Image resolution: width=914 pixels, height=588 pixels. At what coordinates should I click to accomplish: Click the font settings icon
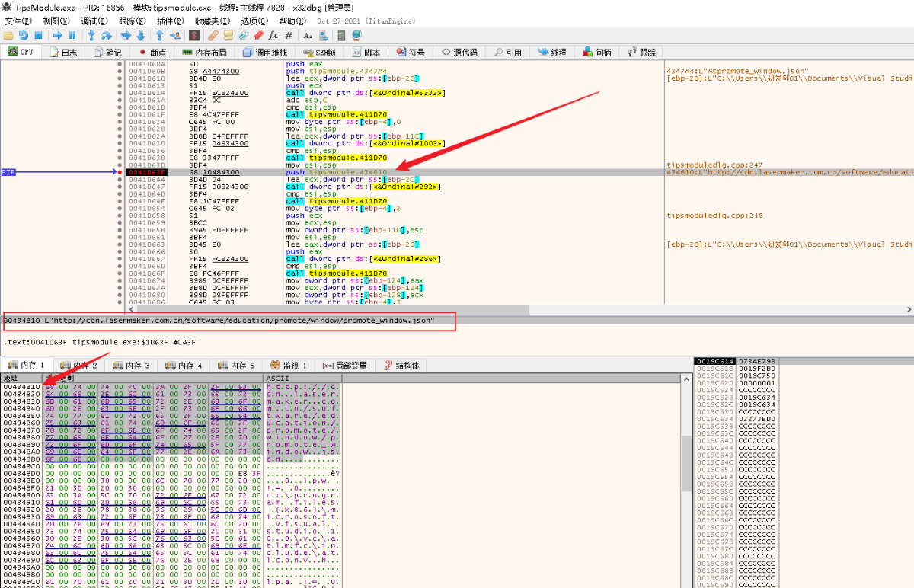tap(308, 35)
